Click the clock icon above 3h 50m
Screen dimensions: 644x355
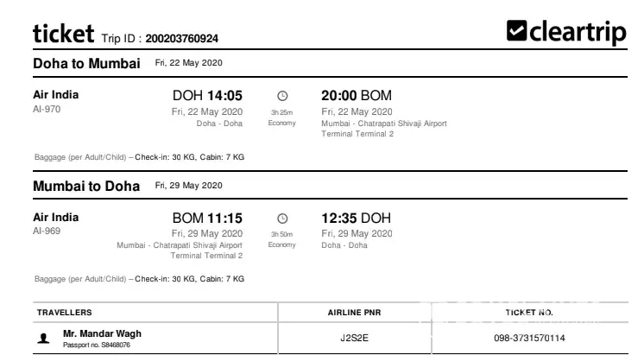281,219
